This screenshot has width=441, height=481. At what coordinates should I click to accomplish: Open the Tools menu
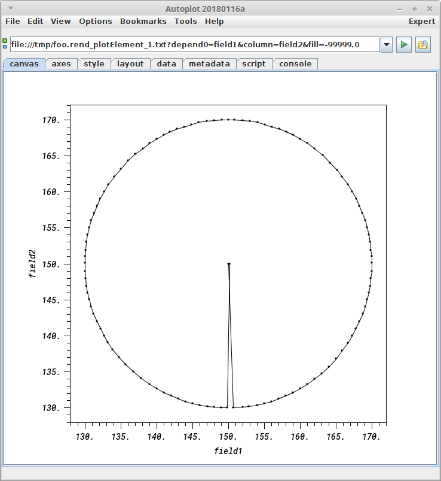pos(186,21)
